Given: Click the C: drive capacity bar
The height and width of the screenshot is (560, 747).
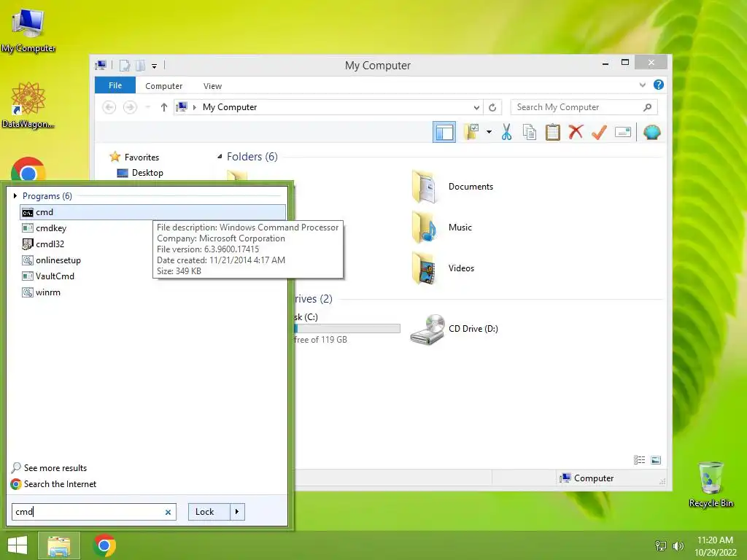Looking at the screenshot, I should click(x=347, y=329).
